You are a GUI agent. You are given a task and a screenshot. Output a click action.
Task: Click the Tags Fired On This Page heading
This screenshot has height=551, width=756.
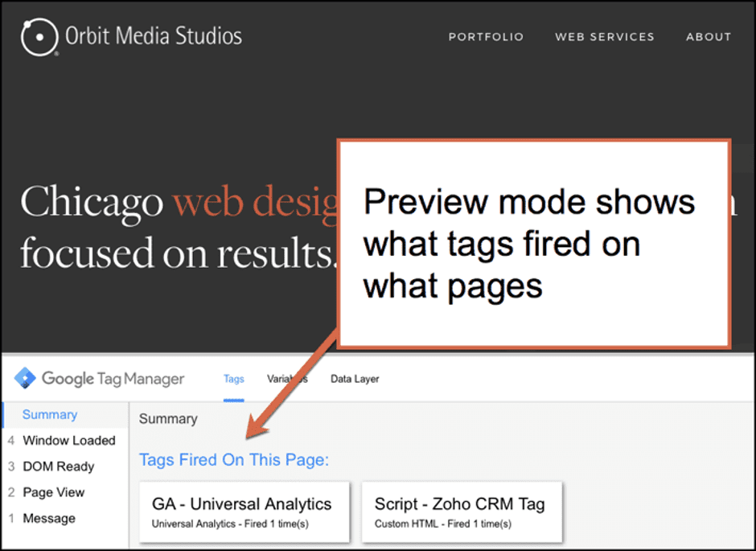[x=234, y=459]
